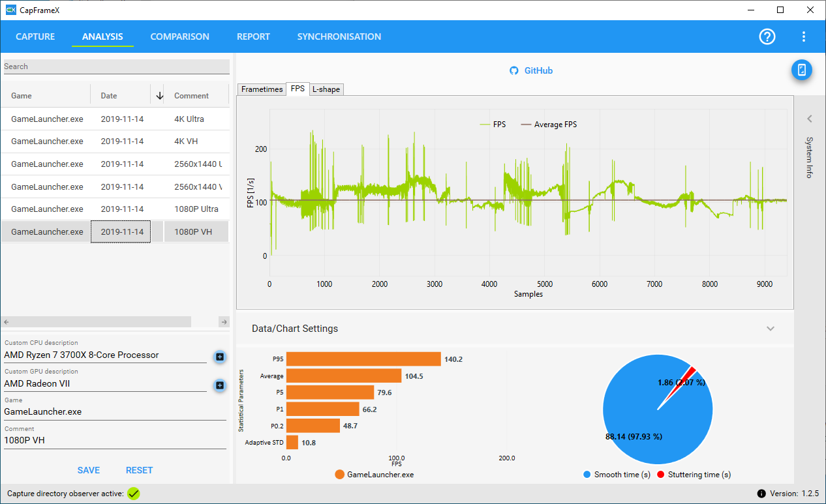Click the SAVE button
Image resolution: width=826 pixels, height=504 pixels.
pyautogui.click(x=89, y=470)
